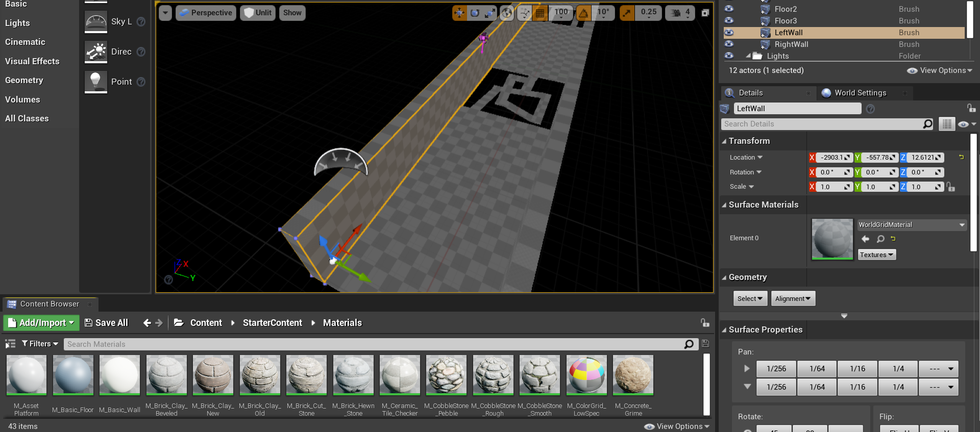
Task: Select the translate (move) gizmo tool
Action: (459, 13)
